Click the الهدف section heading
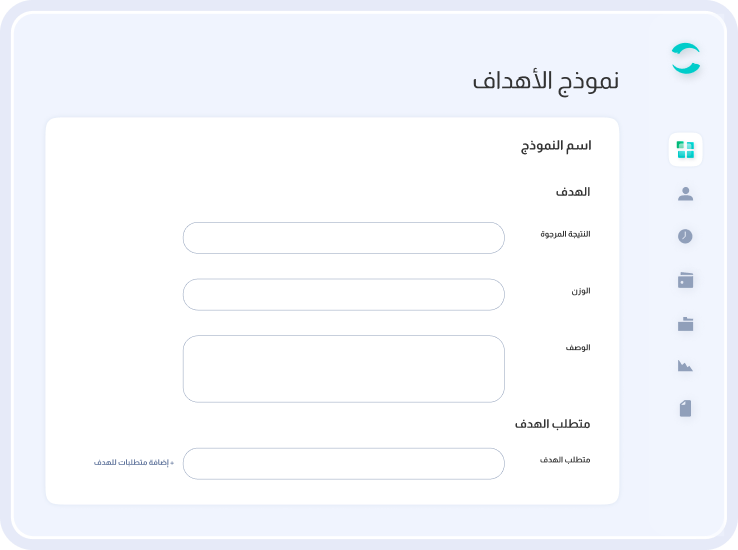 (x=573, y=191)
